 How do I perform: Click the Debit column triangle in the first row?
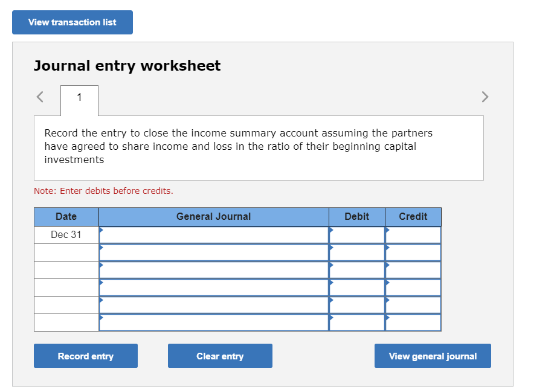pyautogui.click(x=331, y=231)
